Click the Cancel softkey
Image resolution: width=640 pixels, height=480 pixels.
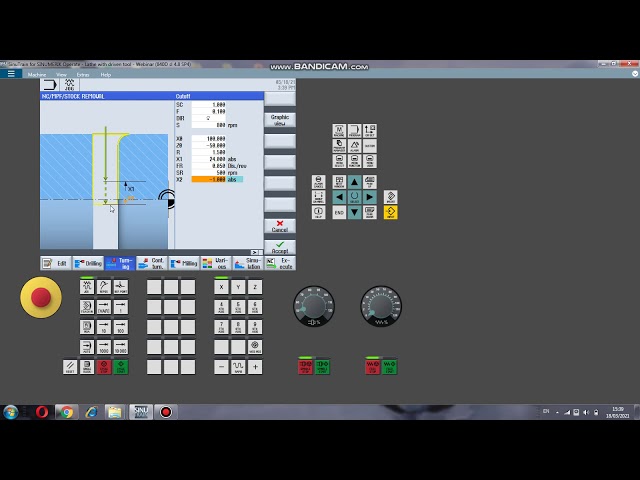280,226
